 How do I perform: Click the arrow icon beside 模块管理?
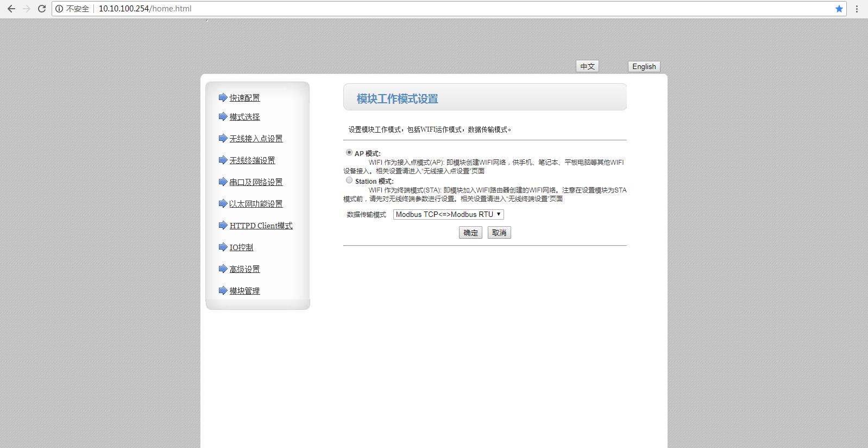point(223,290)
